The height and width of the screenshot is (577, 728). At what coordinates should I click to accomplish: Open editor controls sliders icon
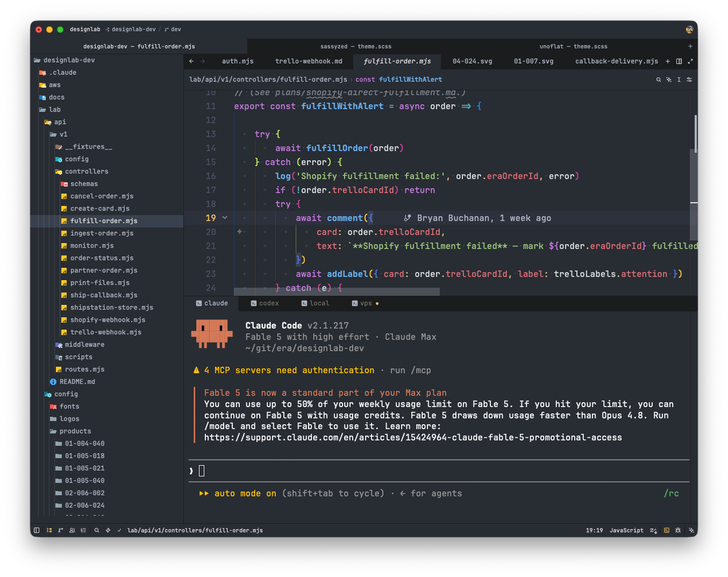point(689,80)
